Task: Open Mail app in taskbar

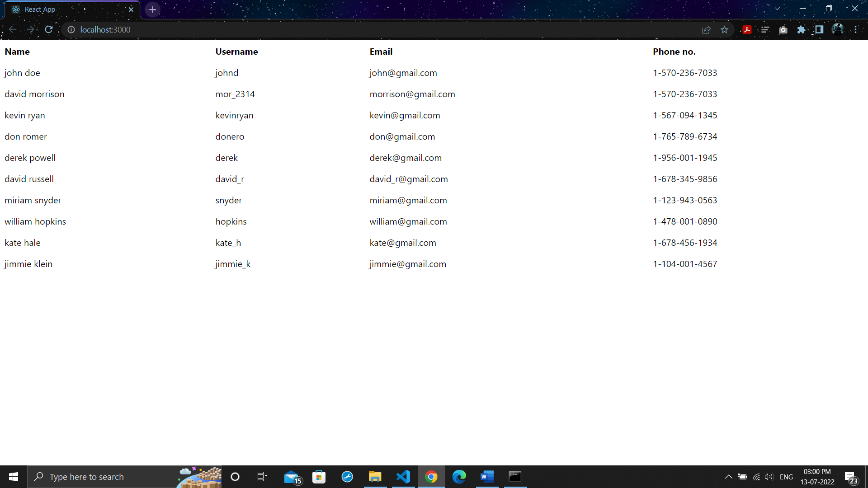Action: [x=292, y=477]
